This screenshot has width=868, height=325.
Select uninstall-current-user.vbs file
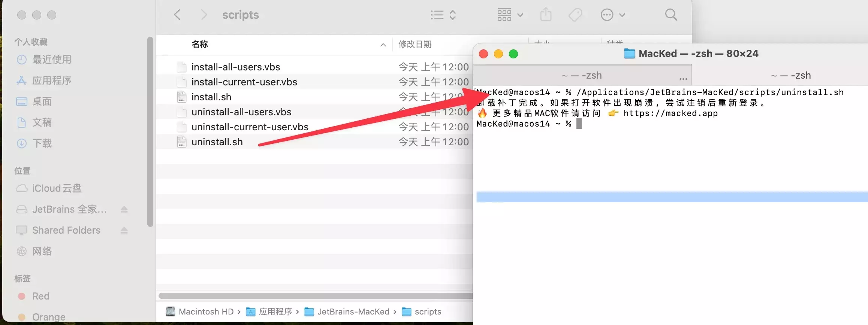pos(250,127)
